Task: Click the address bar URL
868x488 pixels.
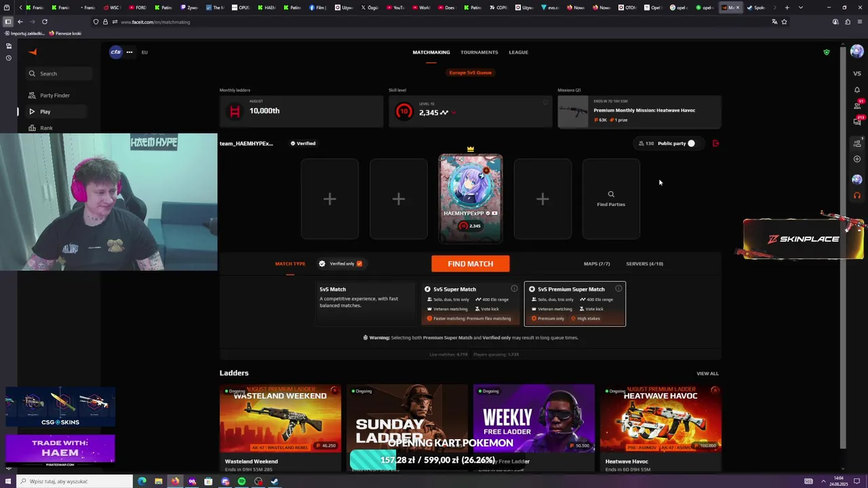Action: (155, 22)
